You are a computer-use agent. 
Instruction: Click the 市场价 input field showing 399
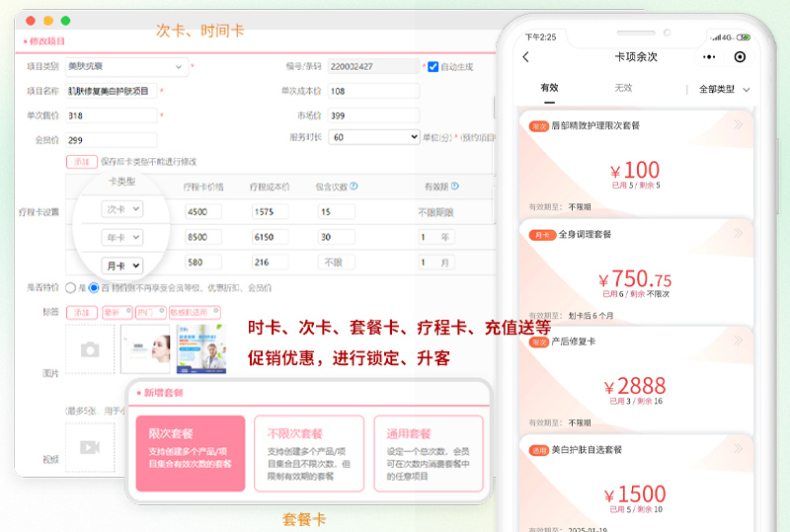point(373,114)
